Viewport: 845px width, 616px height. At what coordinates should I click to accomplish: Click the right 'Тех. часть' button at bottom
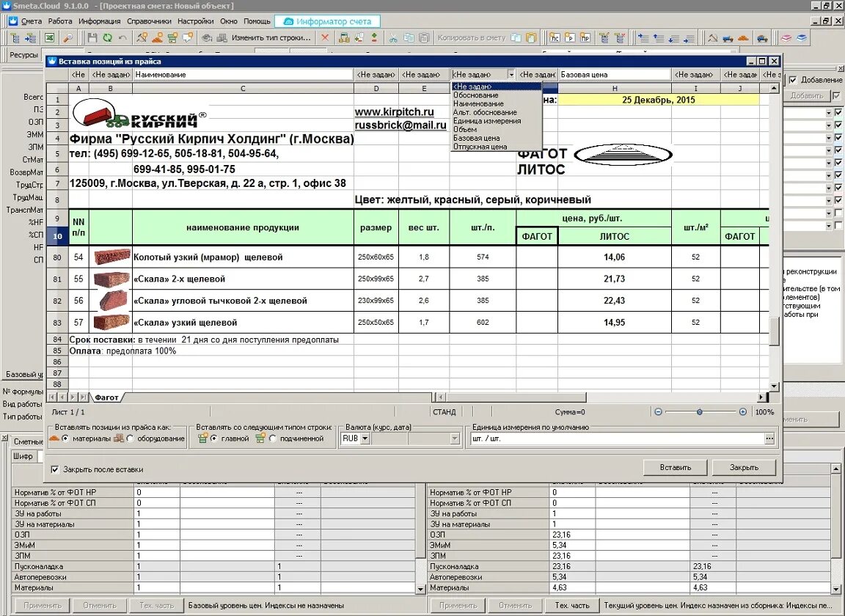(572, 605)
